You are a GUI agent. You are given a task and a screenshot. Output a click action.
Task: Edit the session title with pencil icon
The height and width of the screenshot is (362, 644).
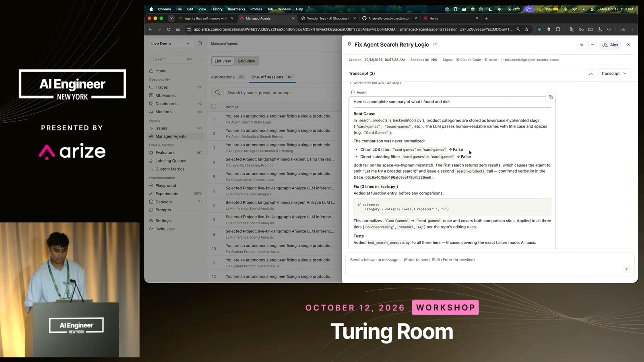(436, 45)
